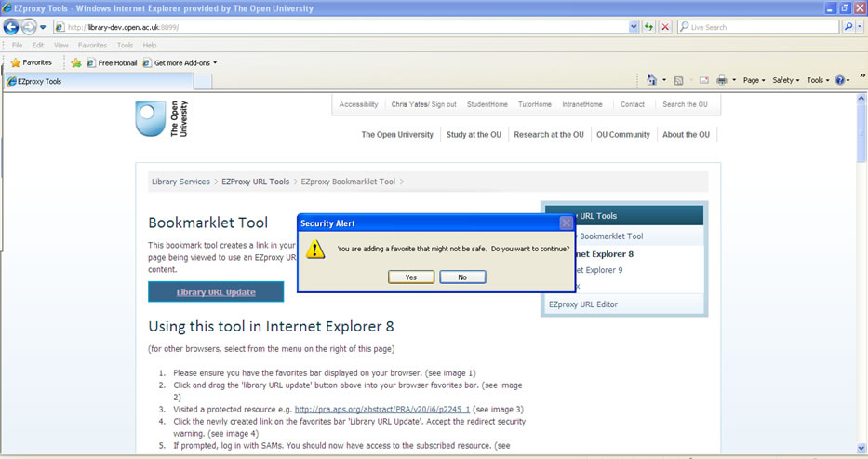Viewport: 868px width, 459px height.
Task: Click the Favorites star button
Action: [31, 62]
